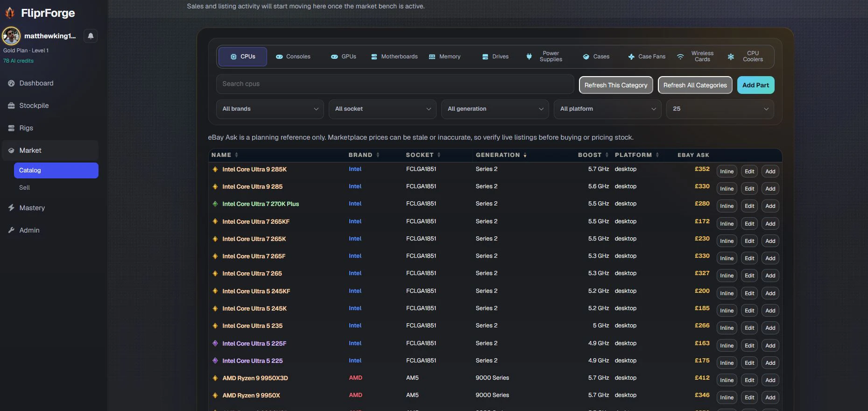Expand the All platform dropdown

(x=607, y=109)
